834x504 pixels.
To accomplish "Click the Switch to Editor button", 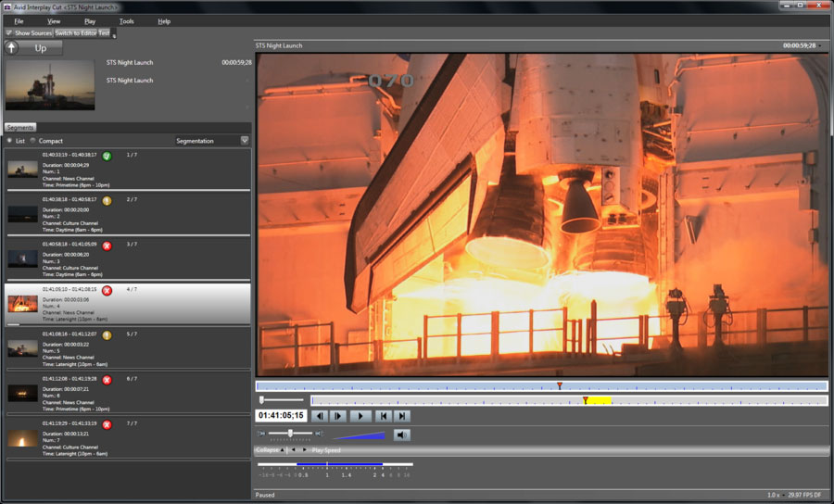I will 75,33.
